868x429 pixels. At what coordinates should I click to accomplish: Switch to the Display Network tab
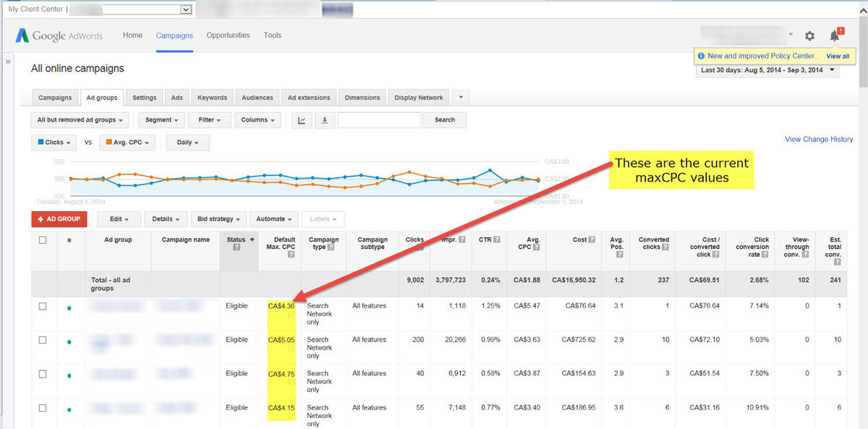[419, 98]
